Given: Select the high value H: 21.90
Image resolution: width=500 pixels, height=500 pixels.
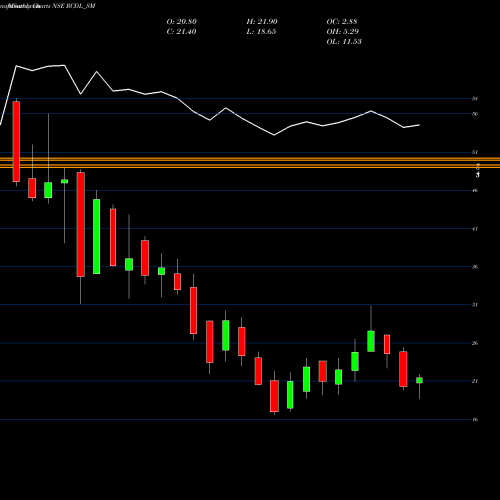Looking at the screenshot, I should pyautogui.click(x=262, y=22).
